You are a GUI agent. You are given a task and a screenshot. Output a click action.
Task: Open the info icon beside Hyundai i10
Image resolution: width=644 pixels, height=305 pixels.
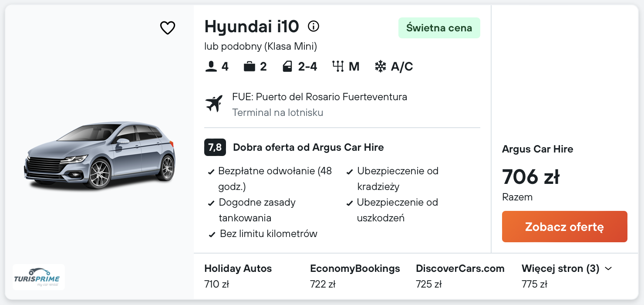314,27
